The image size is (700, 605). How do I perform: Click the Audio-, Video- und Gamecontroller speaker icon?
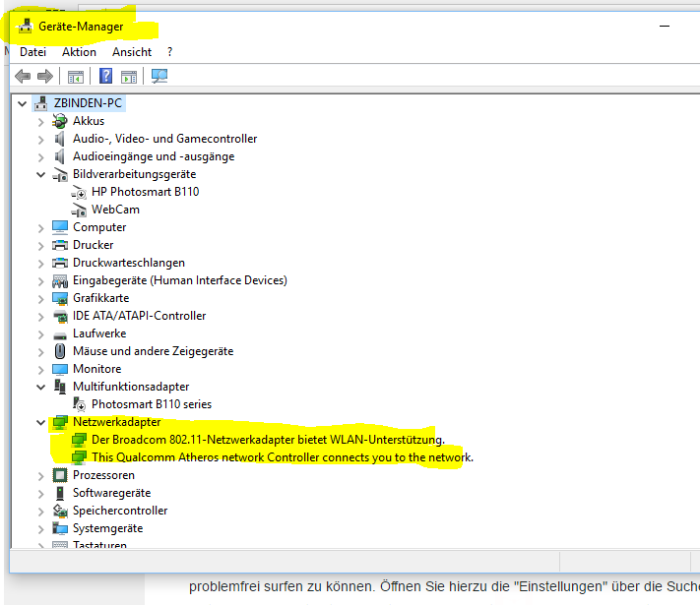[x=59, y=139]
